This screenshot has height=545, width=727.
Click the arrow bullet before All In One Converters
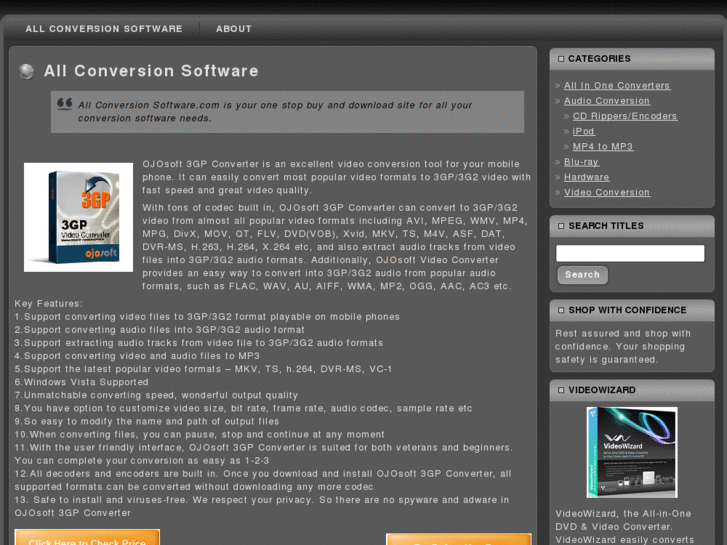pyautogui.click(x=558, y=86)
